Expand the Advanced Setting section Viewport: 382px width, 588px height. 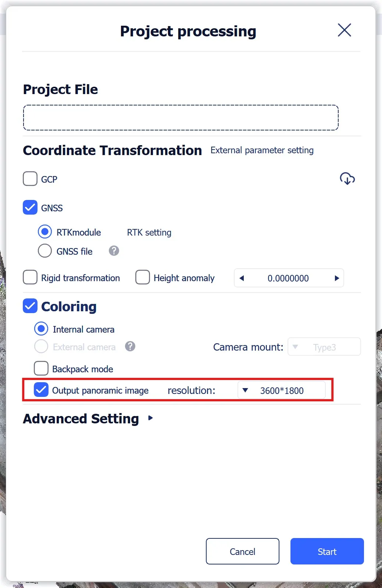pos(150,418)
